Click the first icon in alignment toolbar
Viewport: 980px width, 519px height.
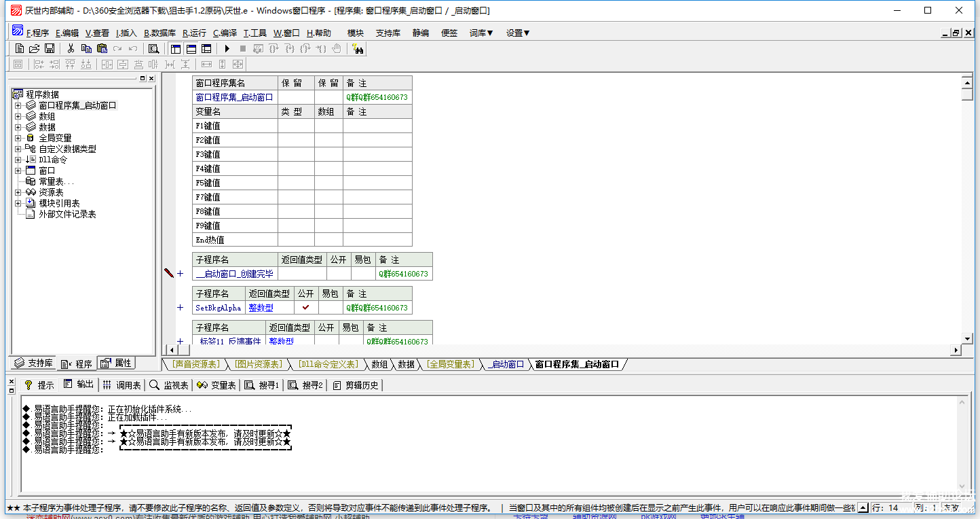point(18,64)
